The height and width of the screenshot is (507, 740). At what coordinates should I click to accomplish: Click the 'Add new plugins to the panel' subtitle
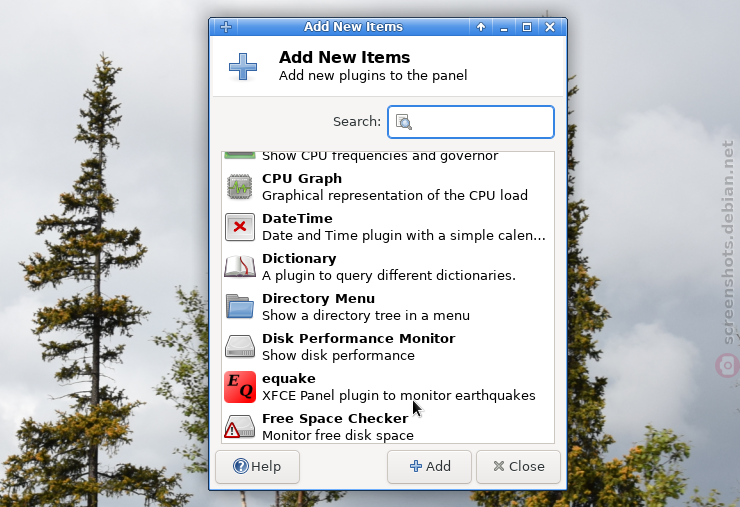pos(373,76)
